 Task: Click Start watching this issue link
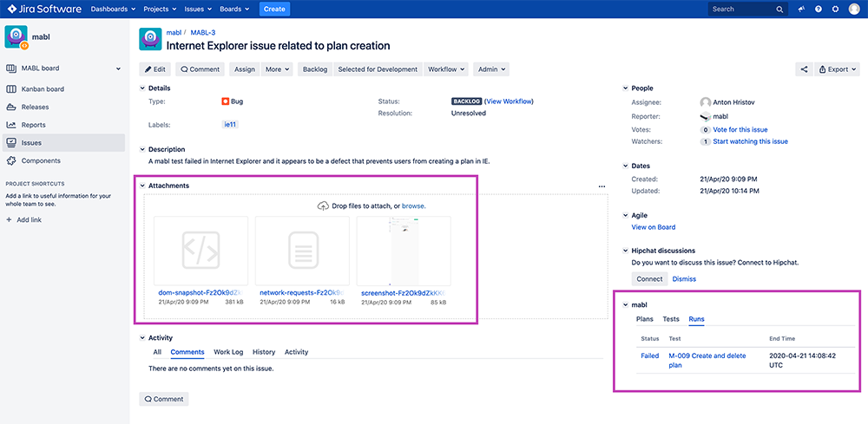click(x=751, y=141)
